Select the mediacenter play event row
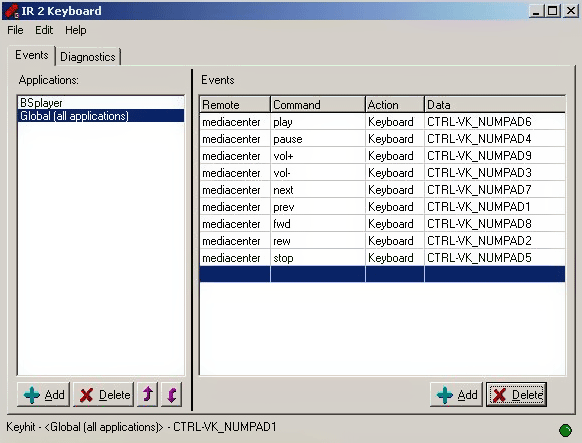This screenshot has width=582, height=443. coord(382,122)
